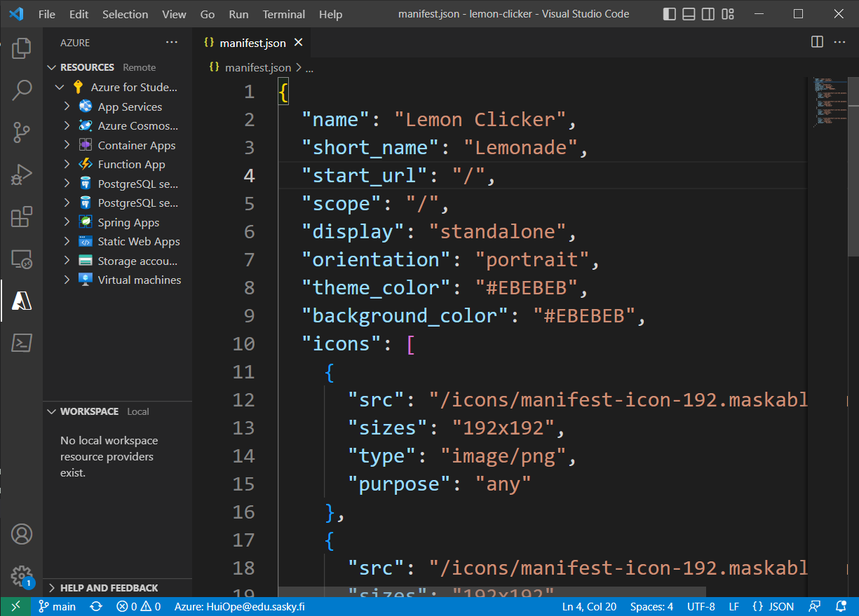Viewport: 859px width, 616px height.
Task: Open the Run and Debug view
Action: tap(22, 174)
